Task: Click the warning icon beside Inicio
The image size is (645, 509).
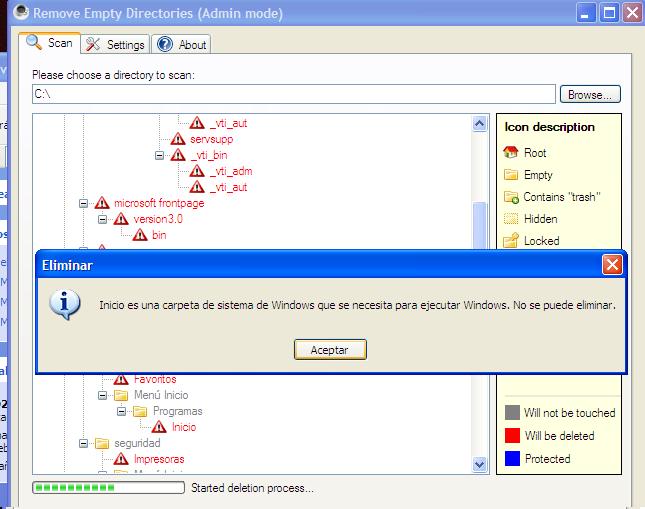Action: pos(159,427)
